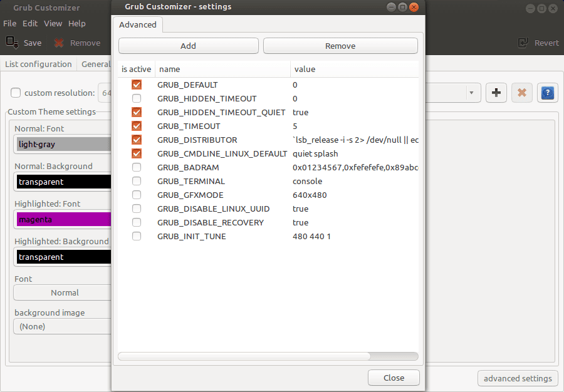Screen dimensions: 564x392
Task: Check GRUB_DISABLE_RECOVERY checkbox
Action: click(137, 222)
